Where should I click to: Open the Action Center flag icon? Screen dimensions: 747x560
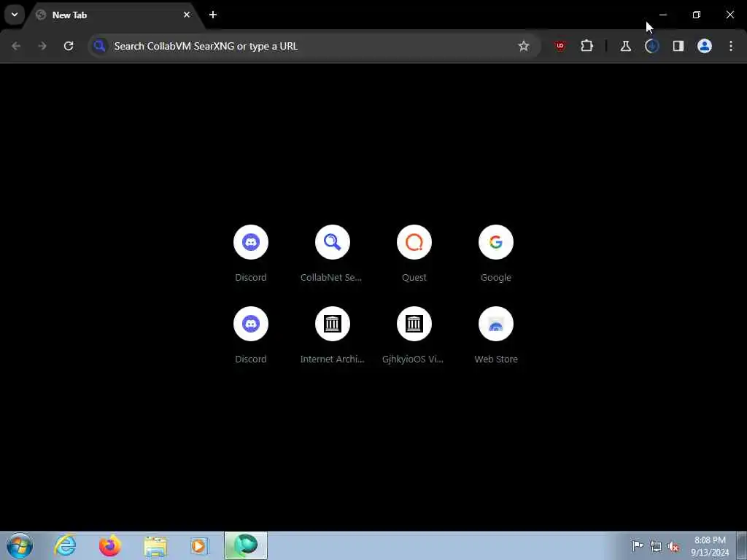pyautogui.click(x=638, y=545)
